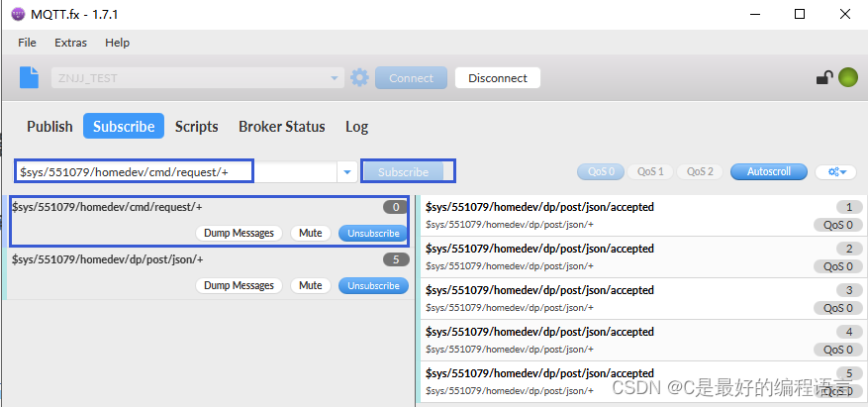868x407 pixels.
Task: Switch to the Broker Status tab
Action: [282, 126]
